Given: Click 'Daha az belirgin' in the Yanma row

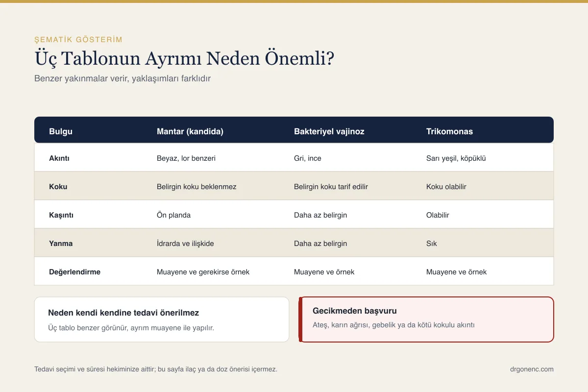Looking at the screenshot, I should [320, 244].
